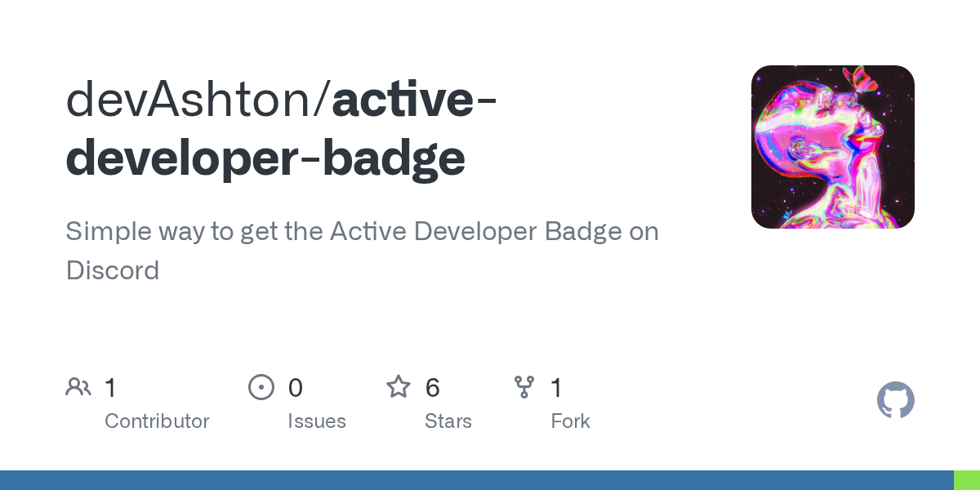
Task: Click the stars count number 6
Action: 432,388
